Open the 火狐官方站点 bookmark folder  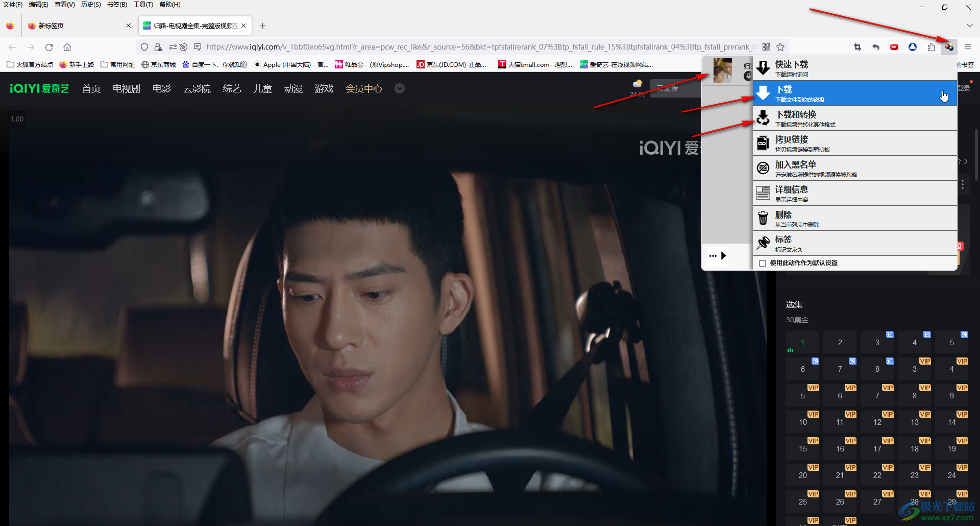pos(30,64)
